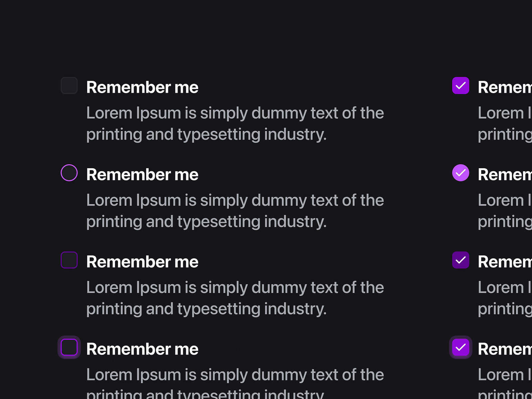Viewport: 532px width, 399px height.
Task: Click the Lorem Ipsum text under the radio button
Action: 235,211
